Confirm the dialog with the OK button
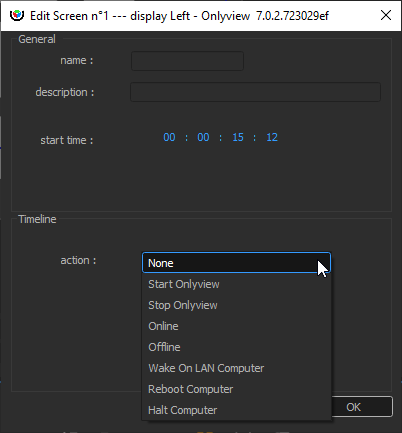Viewport: 402px width, 433px height. (361, 407)
